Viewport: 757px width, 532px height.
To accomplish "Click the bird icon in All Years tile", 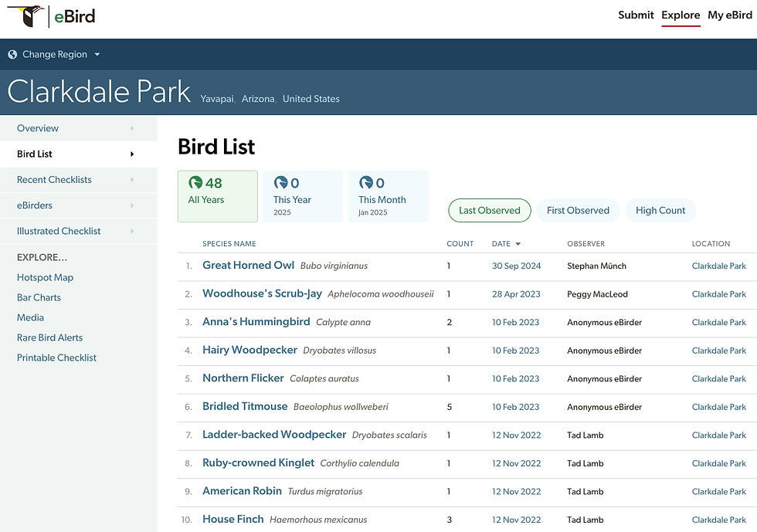I will [195, 183].
